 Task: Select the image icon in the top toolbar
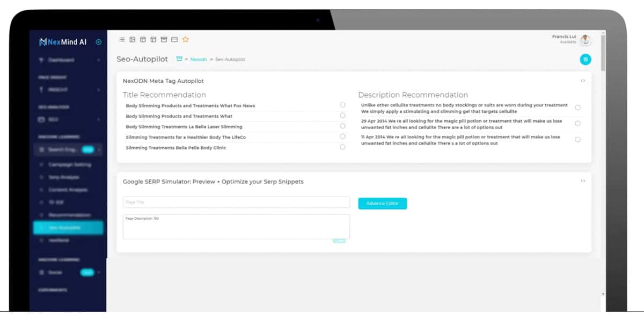pyautogui.click(x=132, y=39)
